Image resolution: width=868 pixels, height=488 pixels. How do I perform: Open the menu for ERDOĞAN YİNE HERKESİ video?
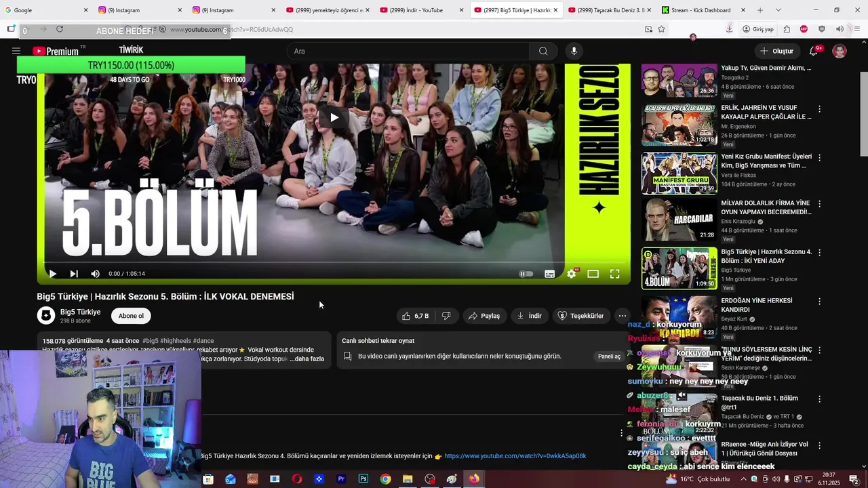pos(819,302)
